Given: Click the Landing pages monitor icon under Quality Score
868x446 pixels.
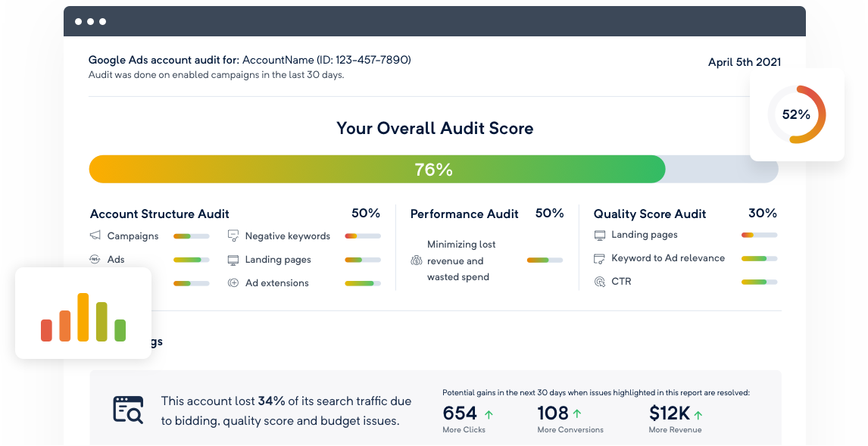Looking at the screenshot, I should 599,235.
